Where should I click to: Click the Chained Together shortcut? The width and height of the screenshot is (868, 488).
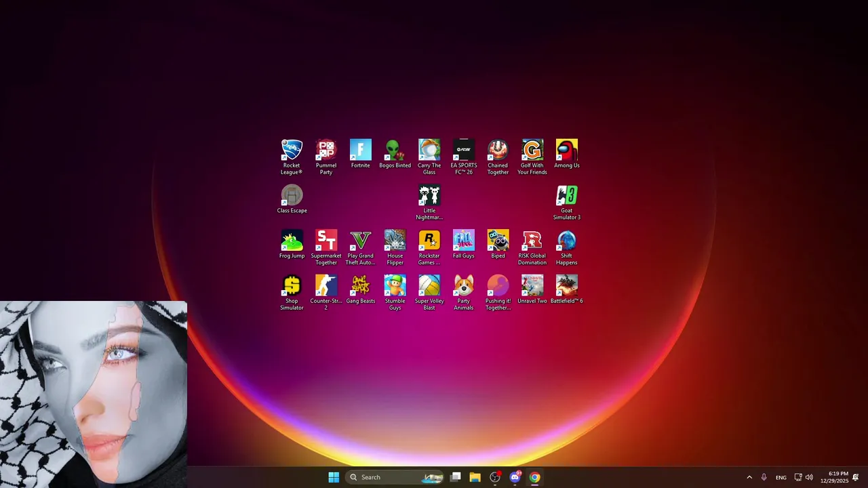tap(498, 157)
